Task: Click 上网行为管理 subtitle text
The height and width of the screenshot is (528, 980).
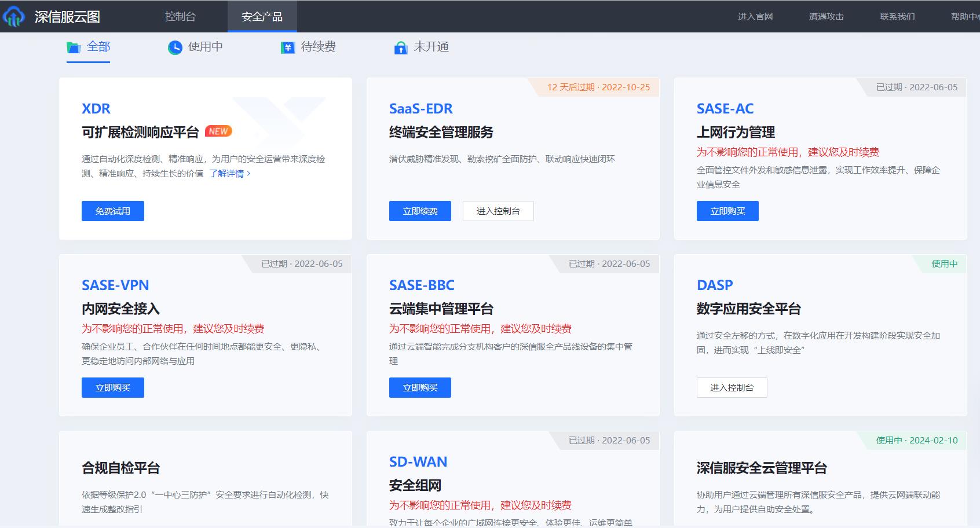Action: click(x=736, y=132)
